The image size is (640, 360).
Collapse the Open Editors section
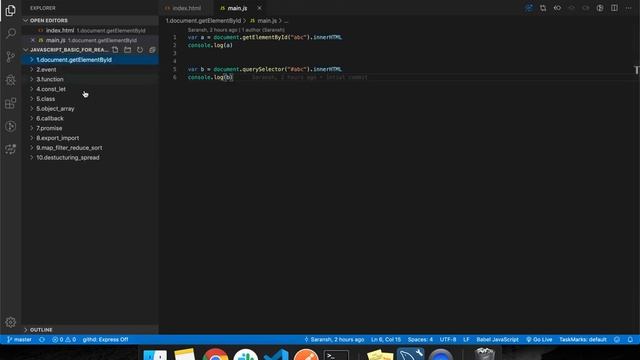point(90,20)
